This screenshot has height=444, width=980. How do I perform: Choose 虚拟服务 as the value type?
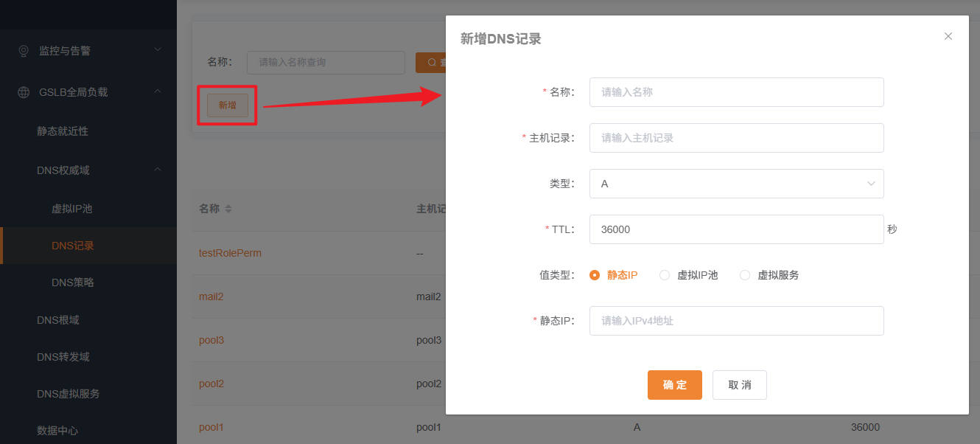pyautogui.click(x=745, y=275)
